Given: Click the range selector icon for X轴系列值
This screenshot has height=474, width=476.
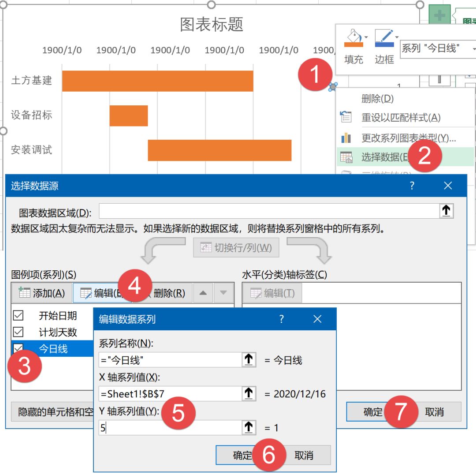Looking at the screenshot, I should pyautogui.click(x=249, y=394).
